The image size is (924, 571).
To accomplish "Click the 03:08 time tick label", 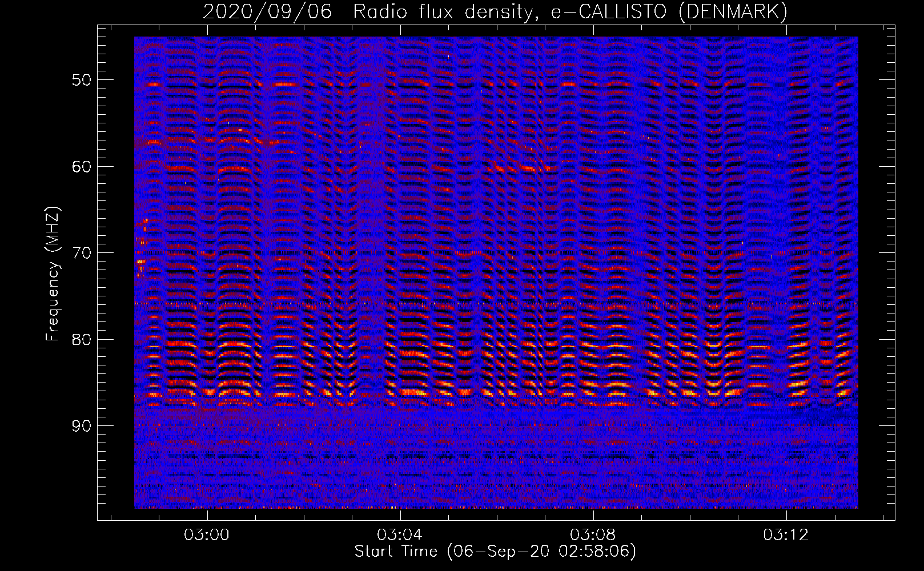I will click(x=593, y=534).
